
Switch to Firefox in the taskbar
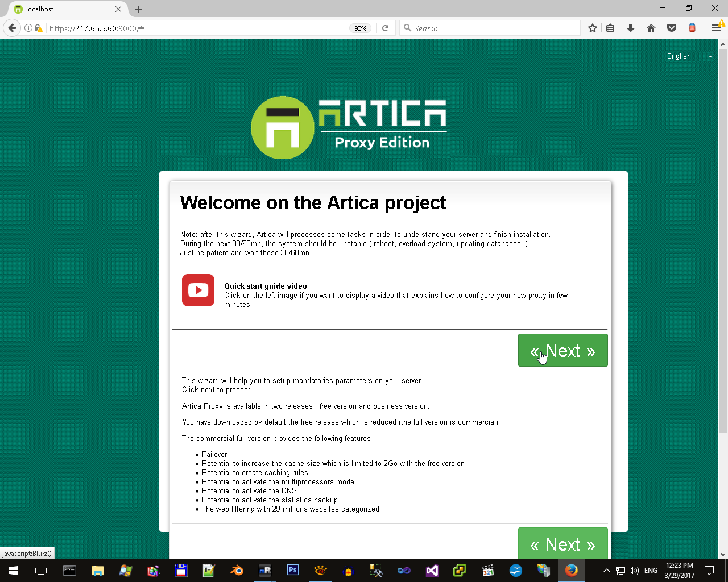point(571,571)
